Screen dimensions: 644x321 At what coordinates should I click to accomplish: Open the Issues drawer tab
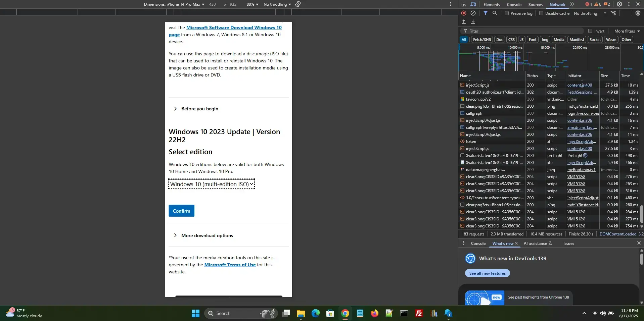(x=569, y=244)
